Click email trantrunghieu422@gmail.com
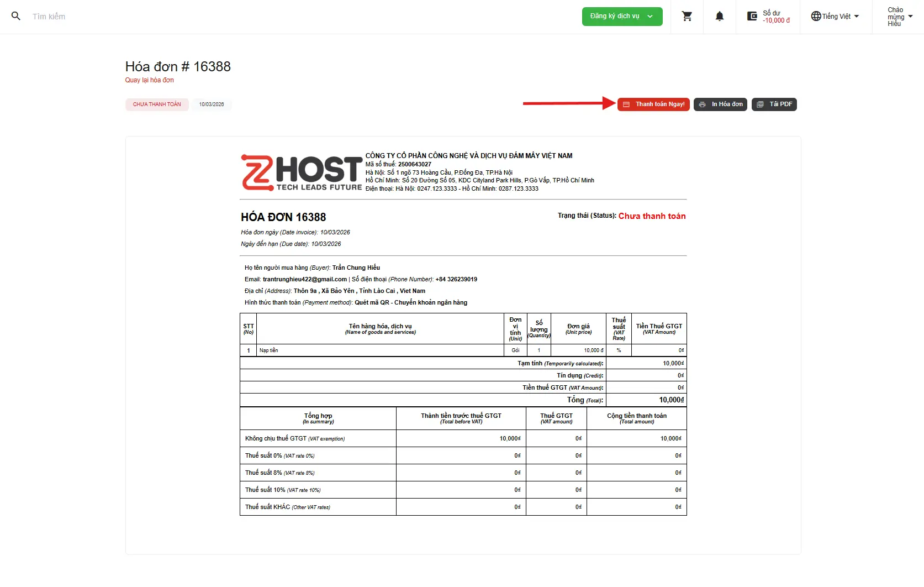924x587 pixels. [x=305, y=279]
